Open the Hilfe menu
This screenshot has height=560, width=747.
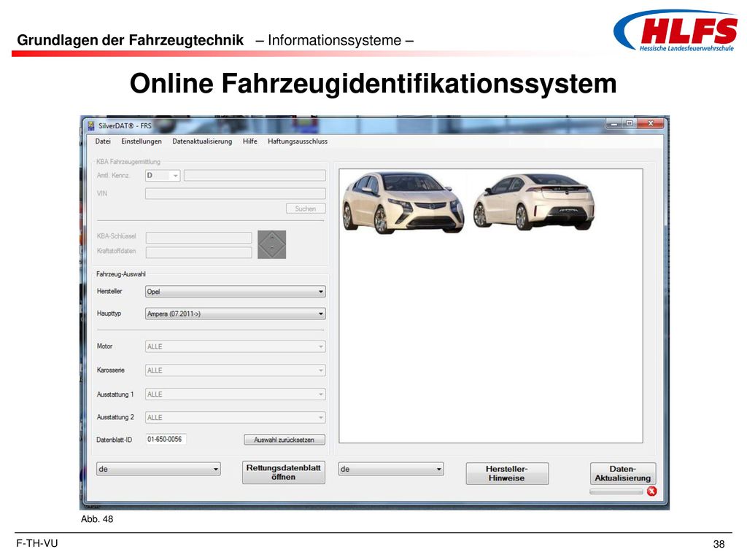coord(249,141)
